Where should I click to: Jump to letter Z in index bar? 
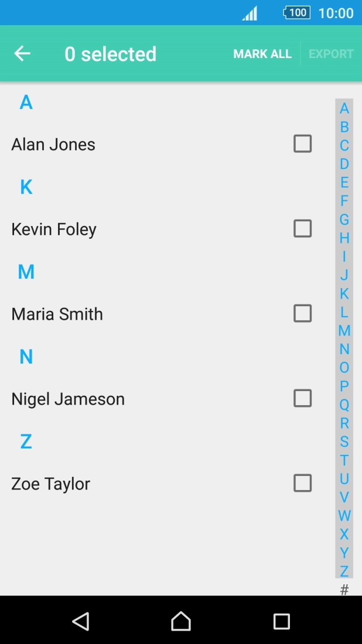coord(344,571)
